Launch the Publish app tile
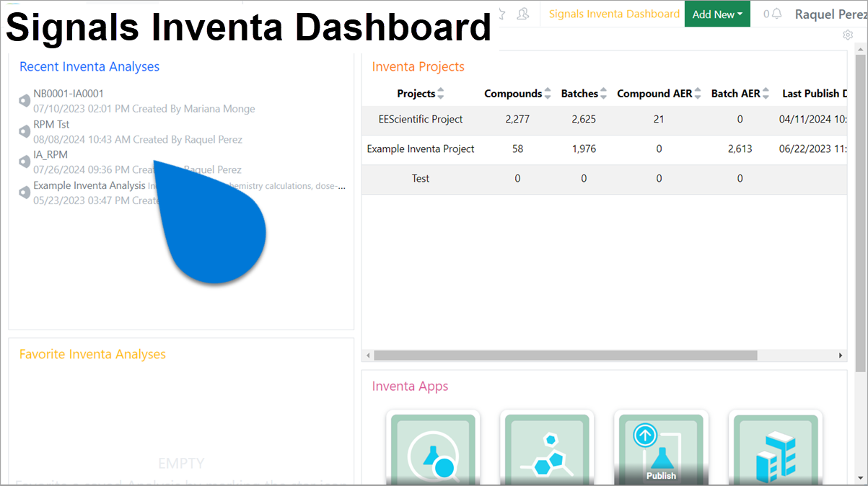Viewport: 868px width, 486px height. tap(661, 448)
